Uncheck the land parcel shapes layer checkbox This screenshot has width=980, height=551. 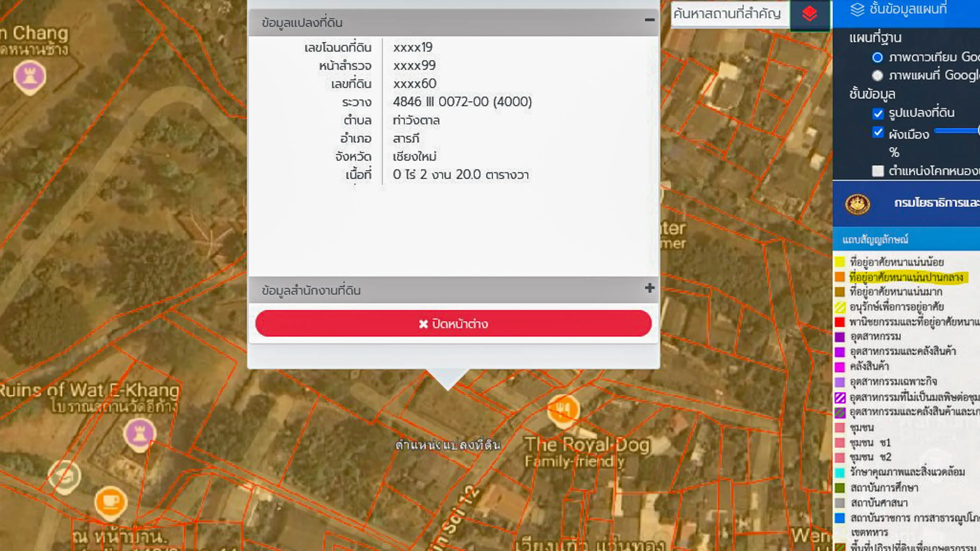pyautogui.click(x=878, y=113)
